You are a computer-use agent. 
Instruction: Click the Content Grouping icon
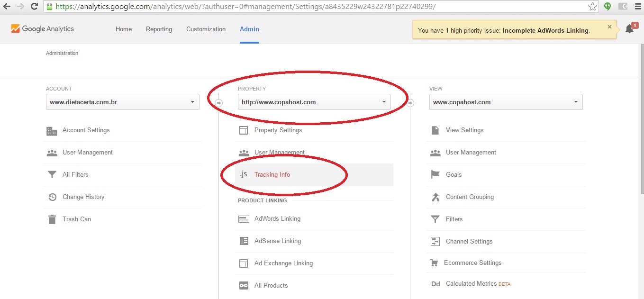click(x=435, y=197)
